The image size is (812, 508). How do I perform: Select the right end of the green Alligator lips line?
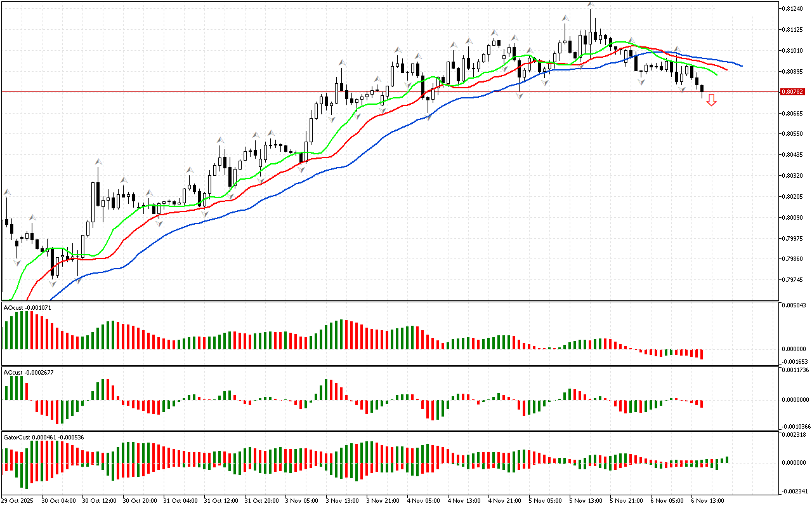coord(716,74)
